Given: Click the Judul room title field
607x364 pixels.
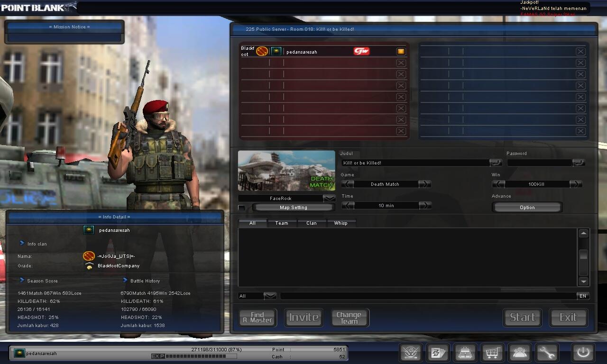Looking at the screenshot, I should 415,163.
